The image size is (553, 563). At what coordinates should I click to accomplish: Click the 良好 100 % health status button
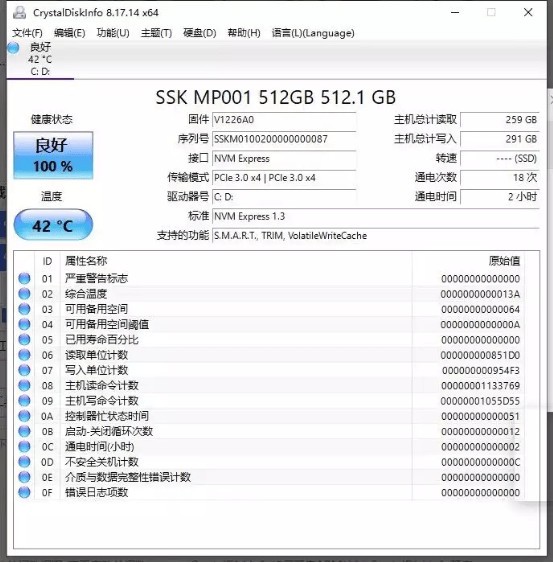[53, 155]
